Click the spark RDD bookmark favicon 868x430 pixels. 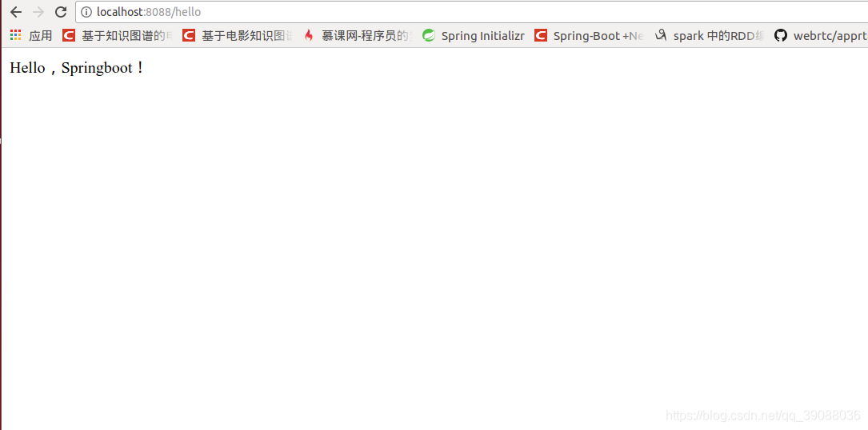[661, 35]
